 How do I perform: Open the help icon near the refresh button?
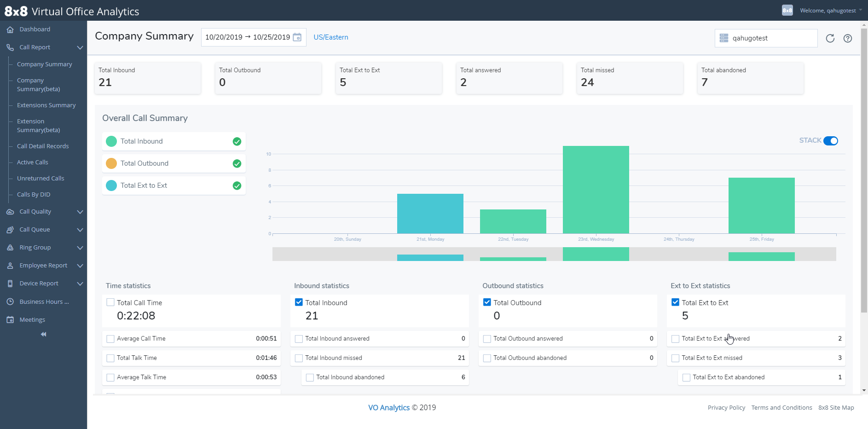[848, 38]
